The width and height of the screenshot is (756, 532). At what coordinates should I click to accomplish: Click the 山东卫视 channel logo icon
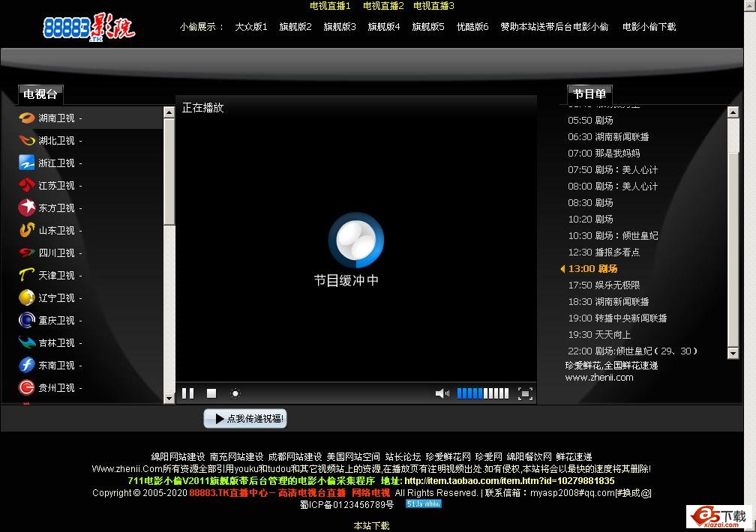tap(26, 230)
